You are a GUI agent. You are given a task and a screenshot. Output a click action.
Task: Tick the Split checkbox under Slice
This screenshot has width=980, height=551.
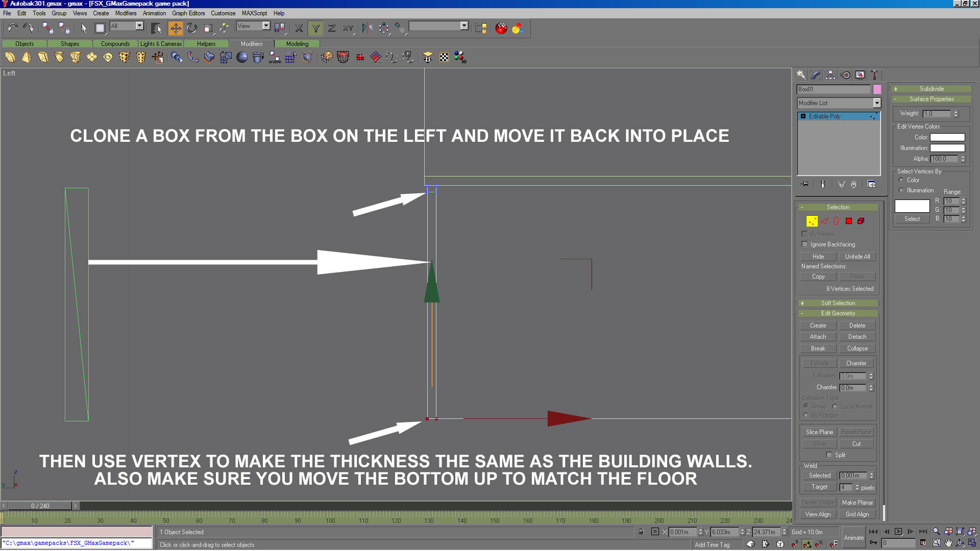829,455
